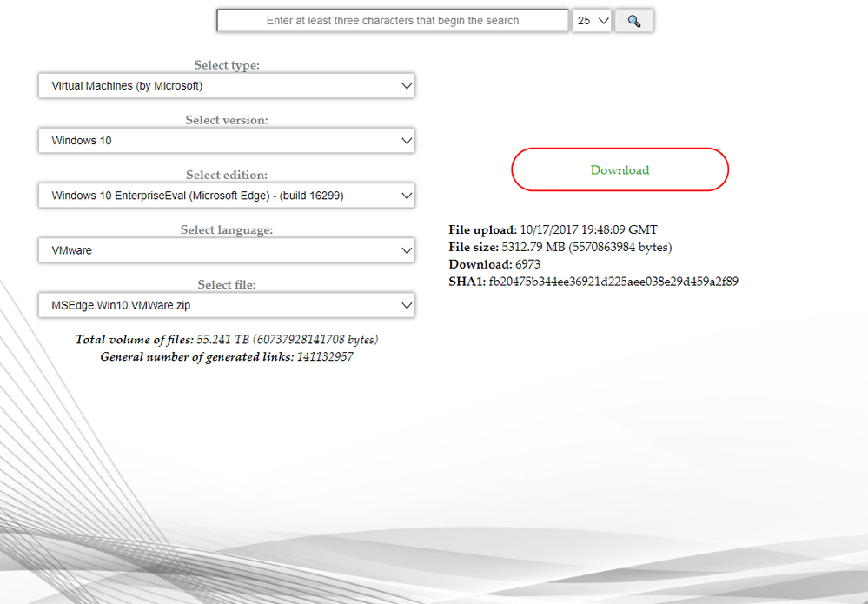Click the Download count 6973

coord(527,264)
